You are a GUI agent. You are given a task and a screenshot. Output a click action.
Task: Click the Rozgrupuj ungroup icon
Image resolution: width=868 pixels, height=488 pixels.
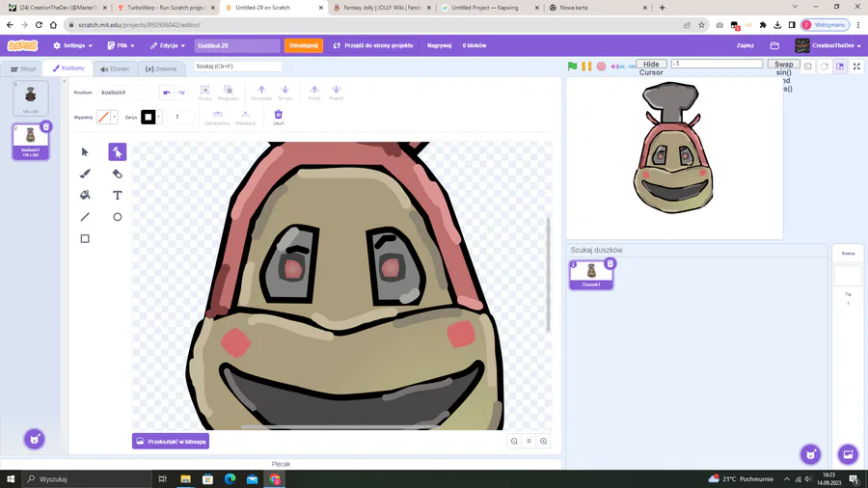pyautogui.click(x=228, y=93)
